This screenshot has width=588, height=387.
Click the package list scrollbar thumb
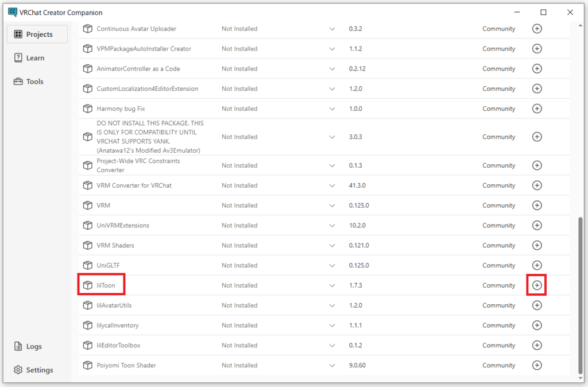tap(580, 295)
